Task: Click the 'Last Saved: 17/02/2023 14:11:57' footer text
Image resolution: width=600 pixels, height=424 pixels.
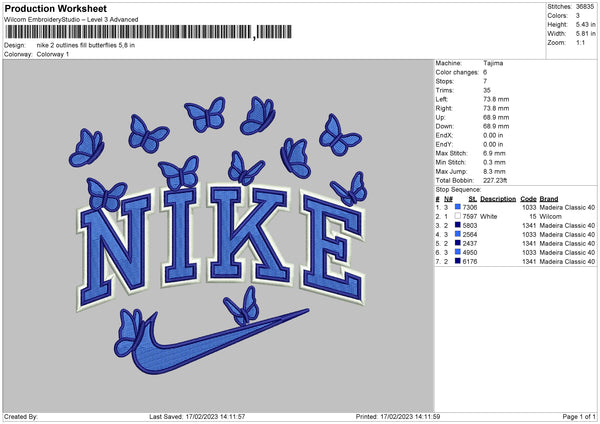Action: point(197,416)
